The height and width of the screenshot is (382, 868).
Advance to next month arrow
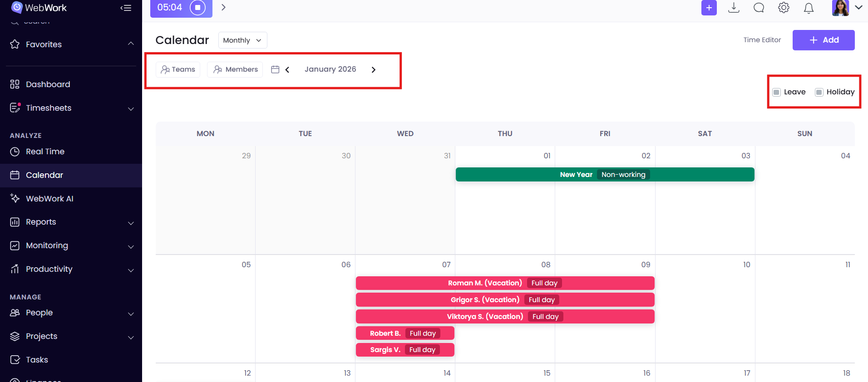click(374, 69)
